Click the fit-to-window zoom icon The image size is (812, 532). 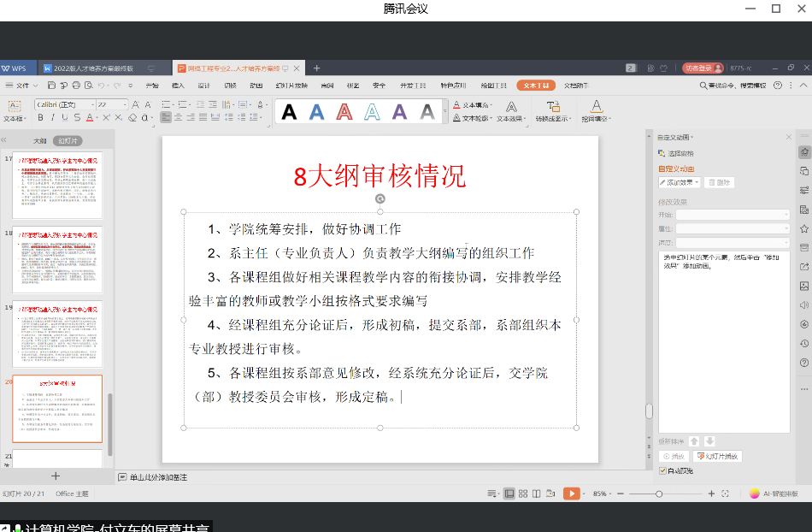[725, 494]
